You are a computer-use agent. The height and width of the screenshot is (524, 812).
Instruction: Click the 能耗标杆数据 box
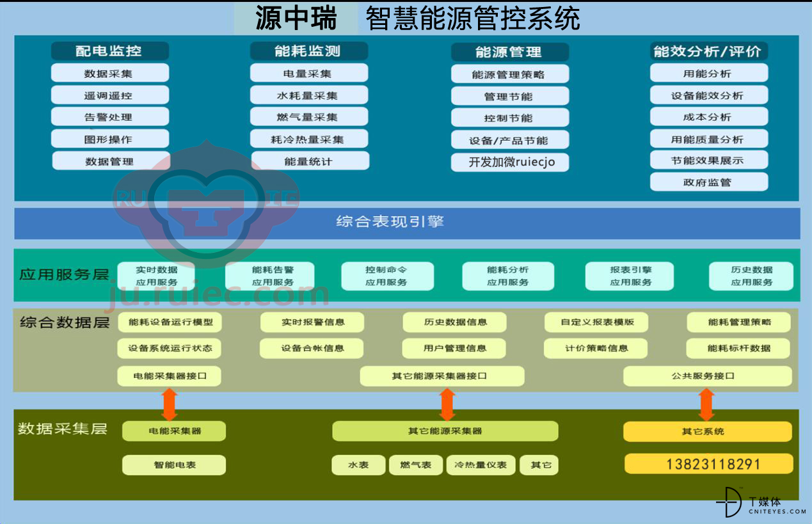click(x=738, y=348)
